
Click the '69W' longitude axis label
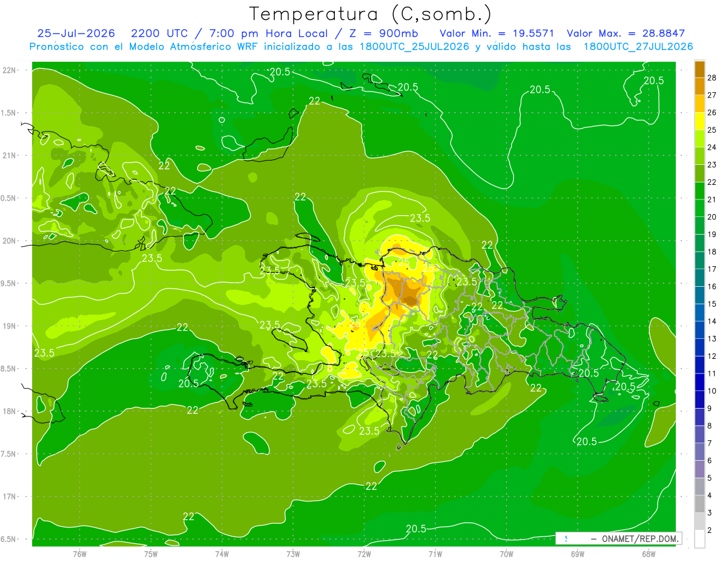tap(578, 554)
